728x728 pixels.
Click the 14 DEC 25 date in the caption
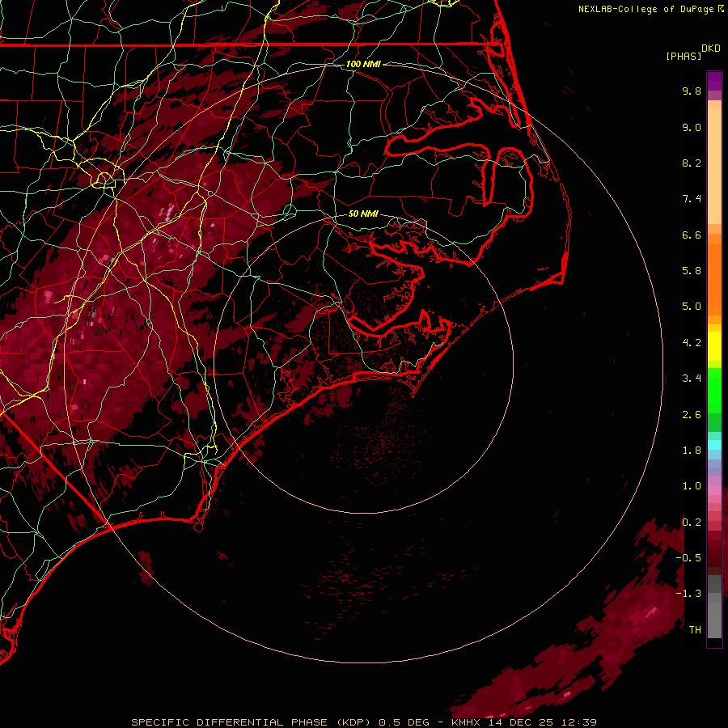point(520,722)
